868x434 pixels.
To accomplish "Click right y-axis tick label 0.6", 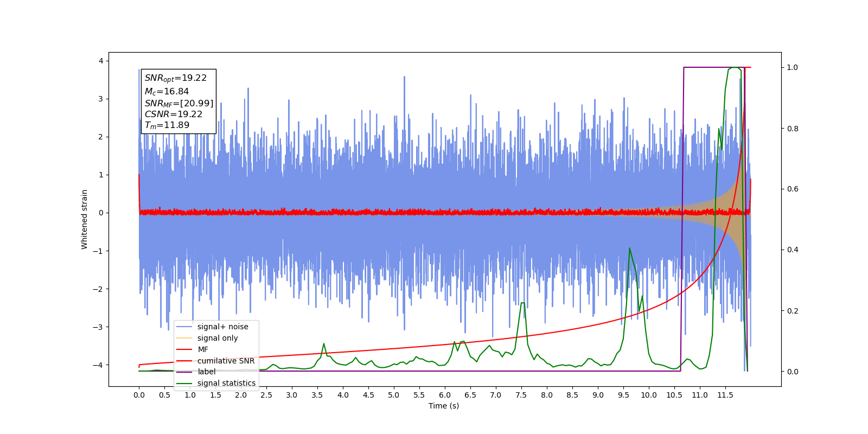I will (793, 189).
